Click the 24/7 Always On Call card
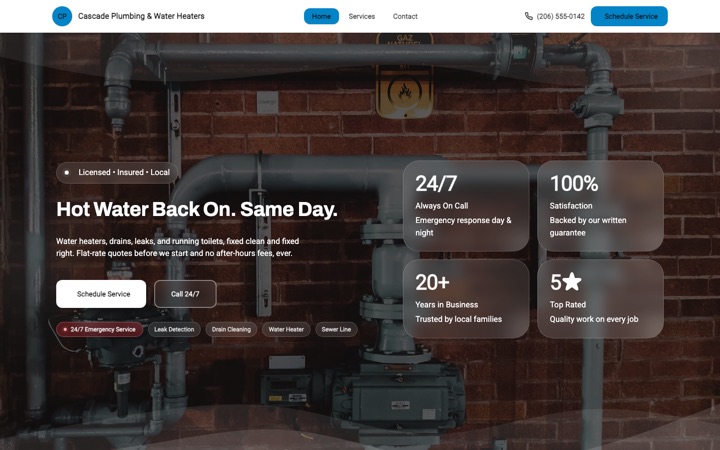Image resolution: width=720 pixels, height=450 pixels. pyautogui.click(x=466, y=206)
